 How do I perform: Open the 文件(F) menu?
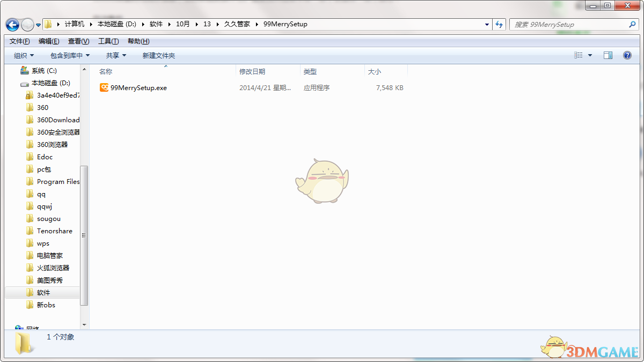coord(20,41)
